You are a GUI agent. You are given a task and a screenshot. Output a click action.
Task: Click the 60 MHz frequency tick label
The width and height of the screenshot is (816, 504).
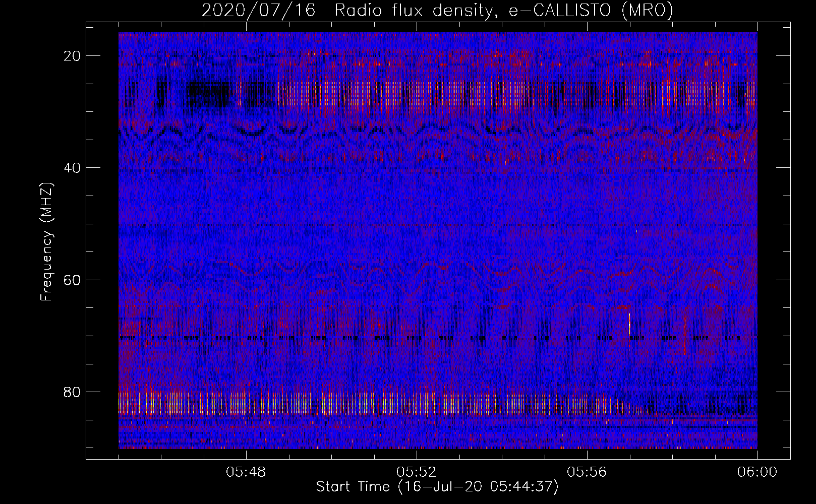(73, 280)
